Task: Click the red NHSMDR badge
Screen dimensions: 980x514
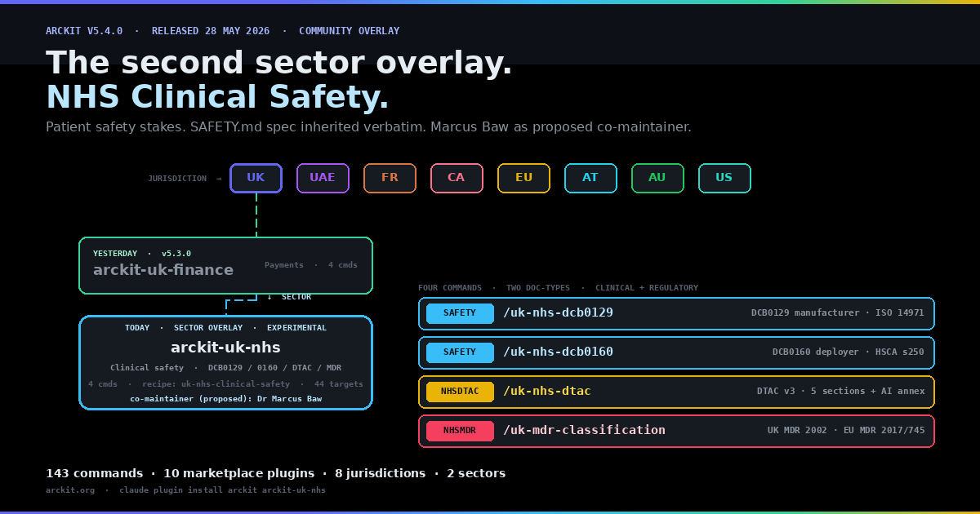Action: click(460, 431)
